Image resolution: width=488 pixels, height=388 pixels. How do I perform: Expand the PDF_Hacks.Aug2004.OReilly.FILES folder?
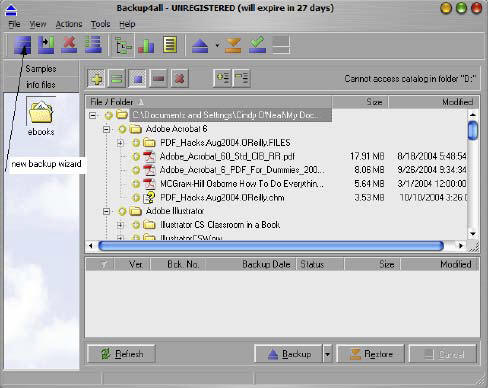tap(120, 143)
